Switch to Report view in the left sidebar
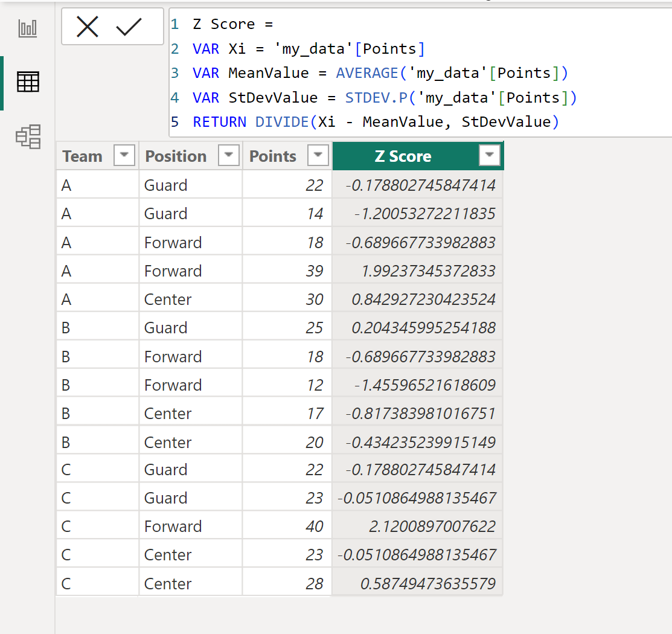Screen dimensions: 672x634 [28, 27]
